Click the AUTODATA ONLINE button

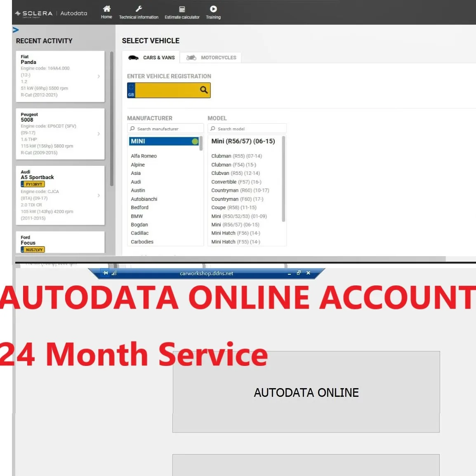(306, 392)
